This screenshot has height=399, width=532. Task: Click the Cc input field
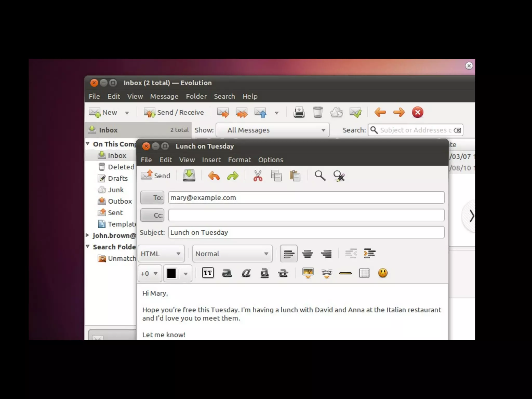coord(306,215)
